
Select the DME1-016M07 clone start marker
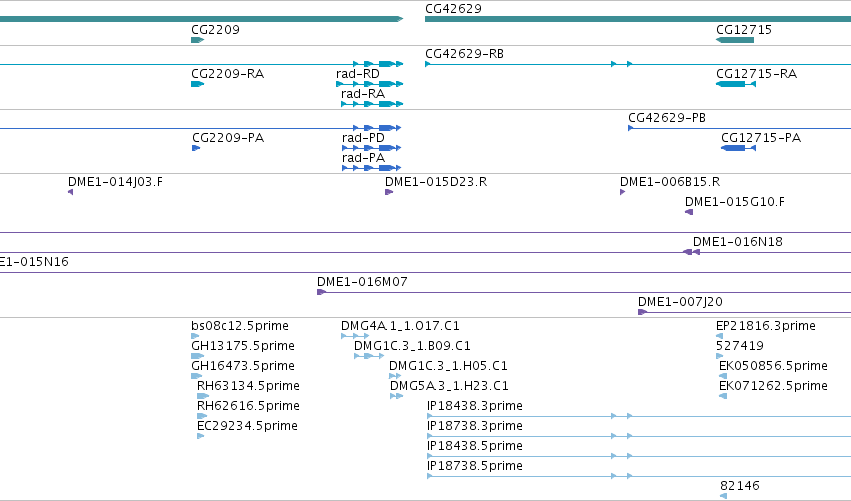(321, 292)
